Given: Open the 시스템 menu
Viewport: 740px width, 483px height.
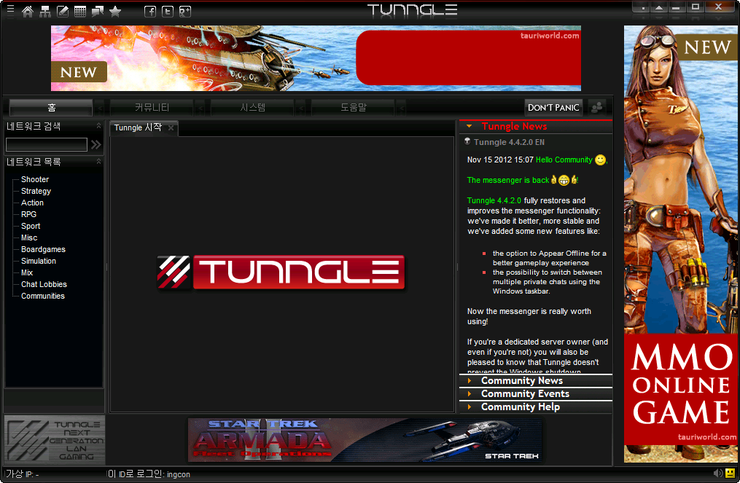Looking at the screenshot, I should tap(252, 107).
